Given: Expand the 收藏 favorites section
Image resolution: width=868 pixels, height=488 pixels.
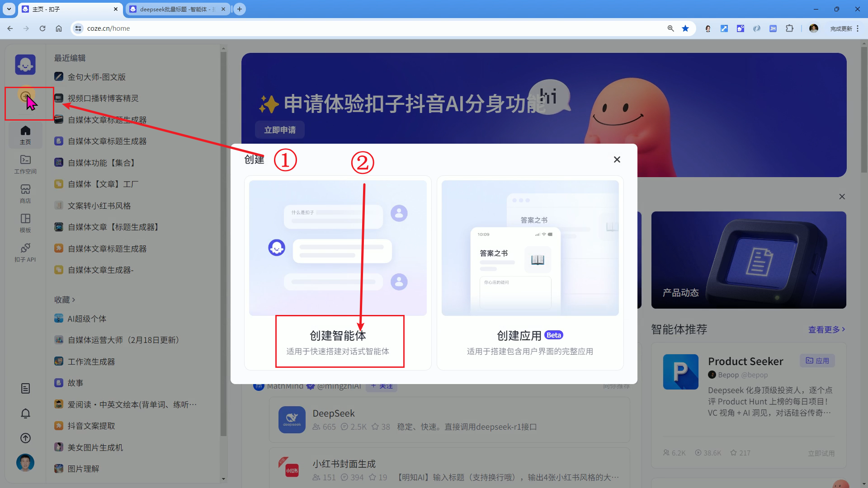Looking at the screenshot, I should coord(65,300).
